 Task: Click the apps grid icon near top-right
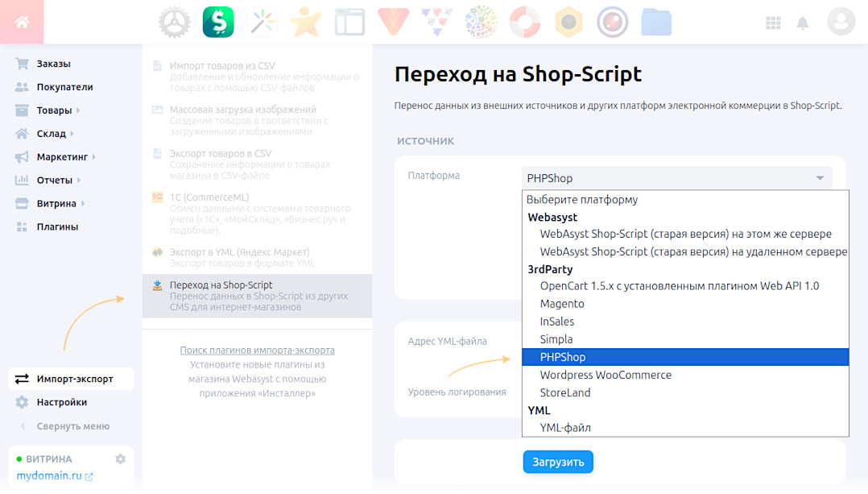coord(773,23)
